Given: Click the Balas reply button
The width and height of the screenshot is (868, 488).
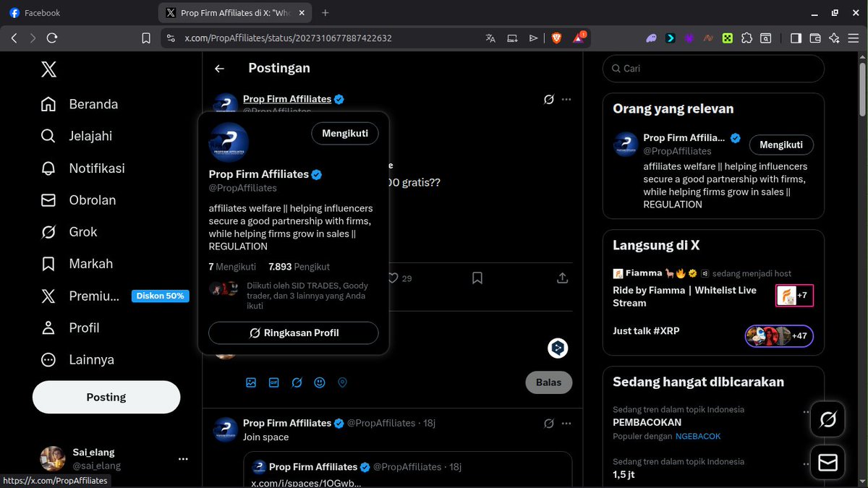Looking at the screenshot, I should coord(549,382).
